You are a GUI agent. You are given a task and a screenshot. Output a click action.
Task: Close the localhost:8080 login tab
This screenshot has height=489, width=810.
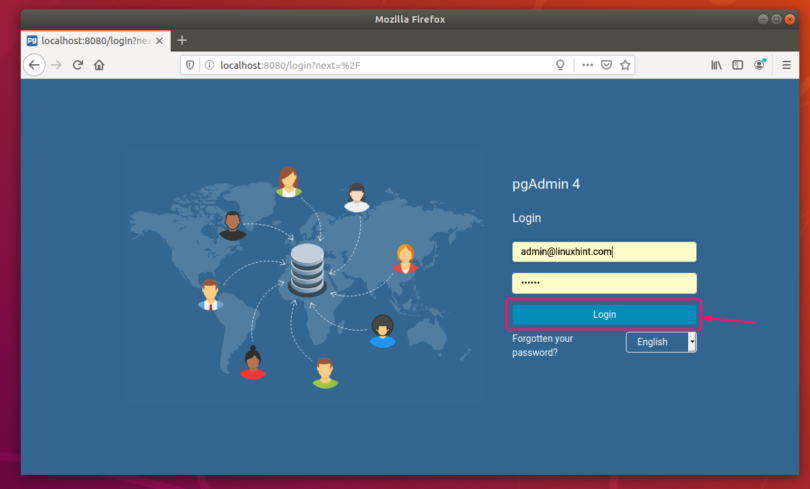pyautogui.click(x=160, y=41)
